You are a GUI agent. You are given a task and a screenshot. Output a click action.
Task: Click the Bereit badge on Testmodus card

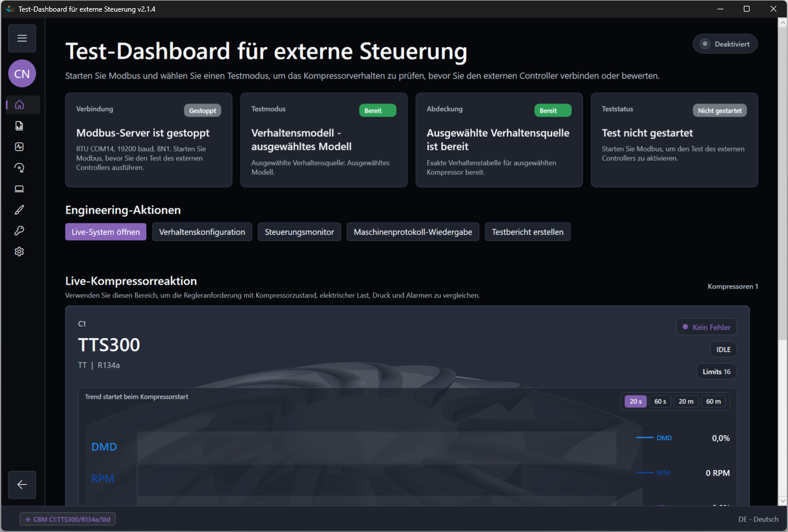click(378, 111)
